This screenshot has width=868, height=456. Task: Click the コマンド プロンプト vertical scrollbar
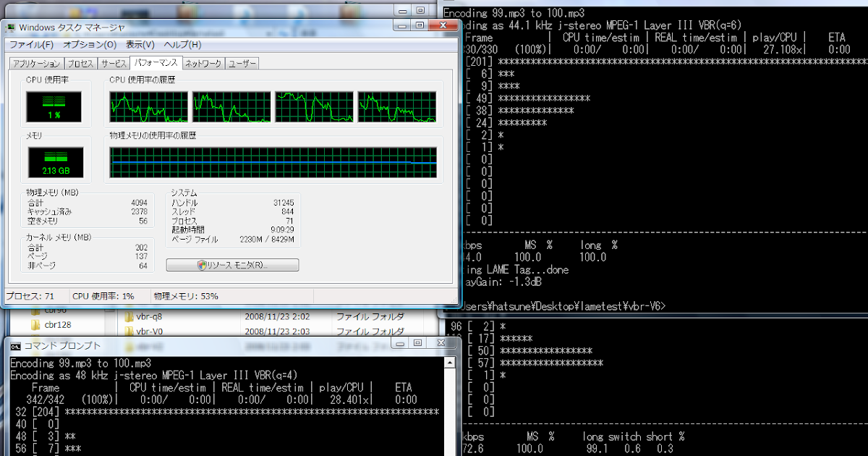(x=451, y=405)
